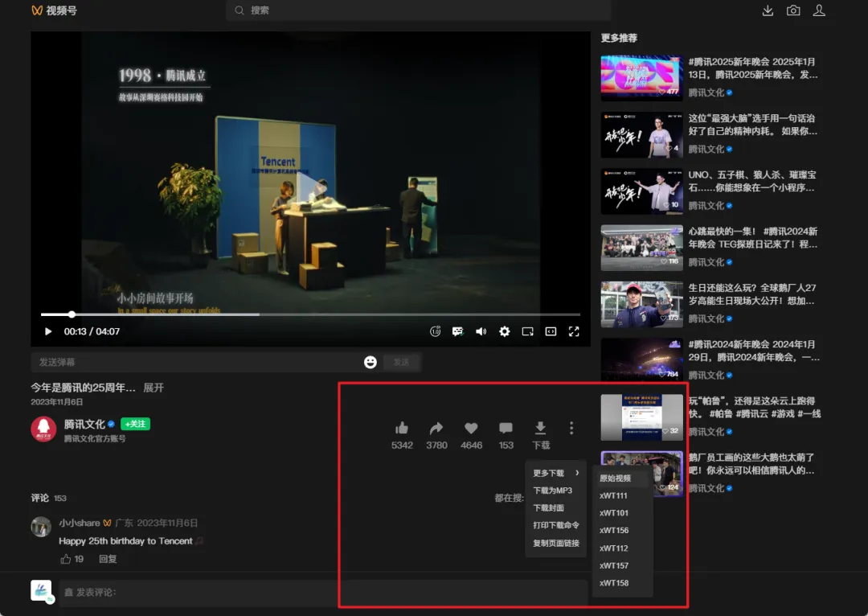This screenshot has height=616, width=868.
Task: Open 鹅厂员工 recommended video title
Action: [751, 464]
